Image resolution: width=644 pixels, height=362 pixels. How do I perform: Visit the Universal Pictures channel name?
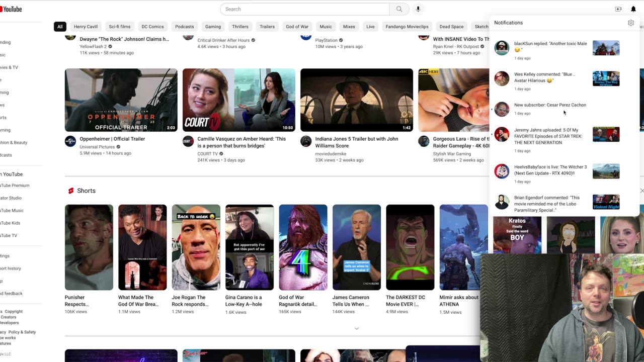97,147
